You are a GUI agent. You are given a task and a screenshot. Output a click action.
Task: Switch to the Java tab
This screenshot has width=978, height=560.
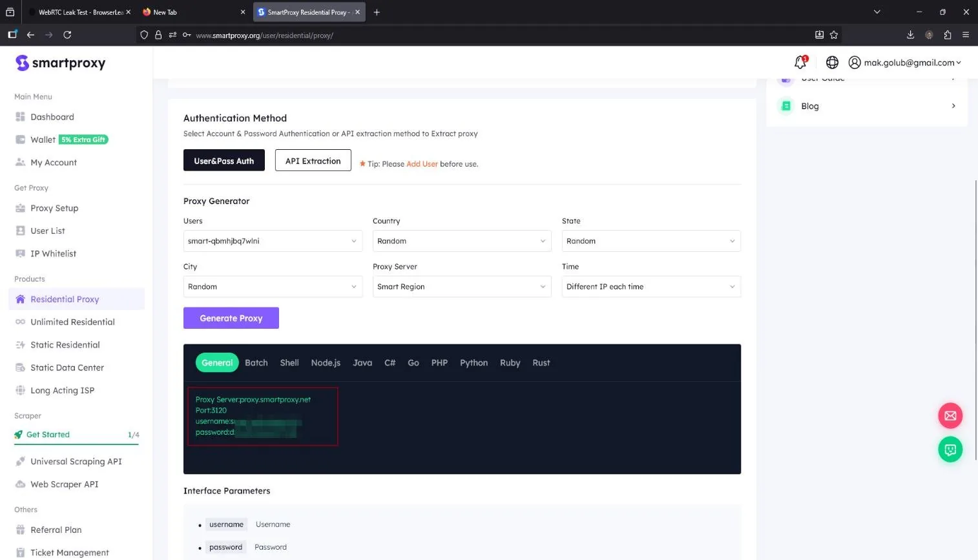362,363
